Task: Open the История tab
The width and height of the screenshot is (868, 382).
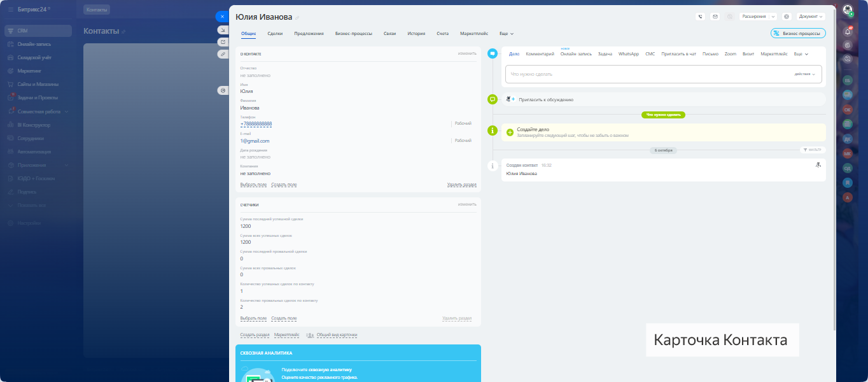Action: (416, 33)
